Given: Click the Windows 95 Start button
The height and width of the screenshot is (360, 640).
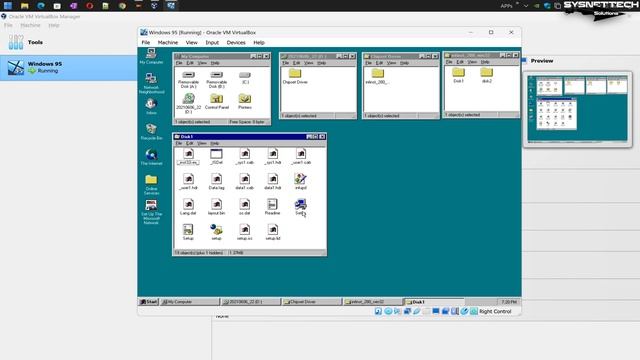Looking at the screenshot, I should (149, 302).
